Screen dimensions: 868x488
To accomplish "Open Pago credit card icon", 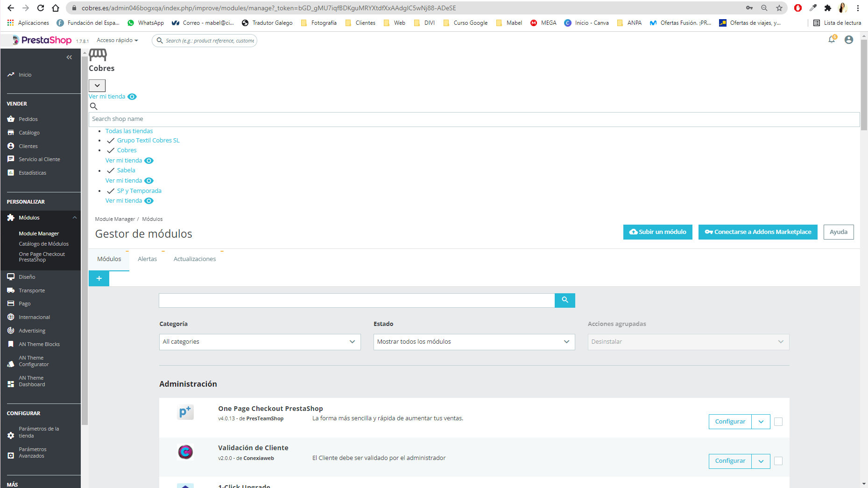I will coord(11,304).
